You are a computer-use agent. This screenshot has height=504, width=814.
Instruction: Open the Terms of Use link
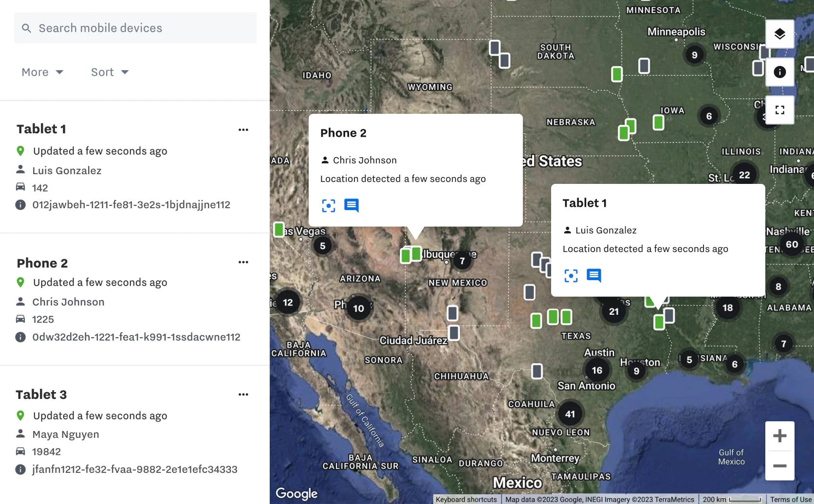coord(791,499)
